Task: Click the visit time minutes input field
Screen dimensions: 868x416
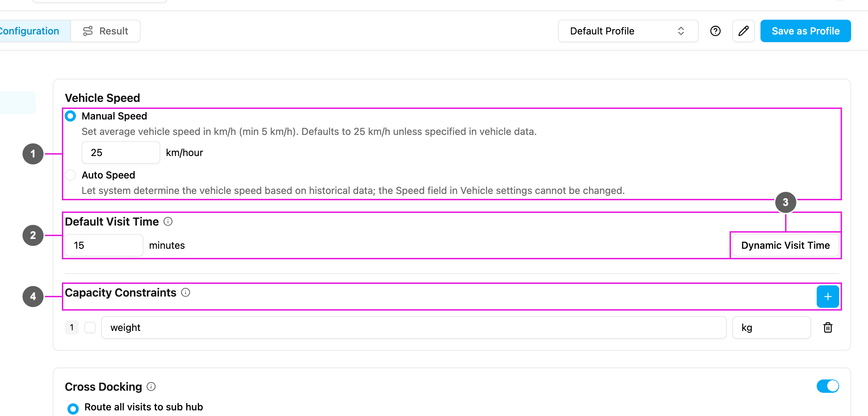Action: pos(104,245)
